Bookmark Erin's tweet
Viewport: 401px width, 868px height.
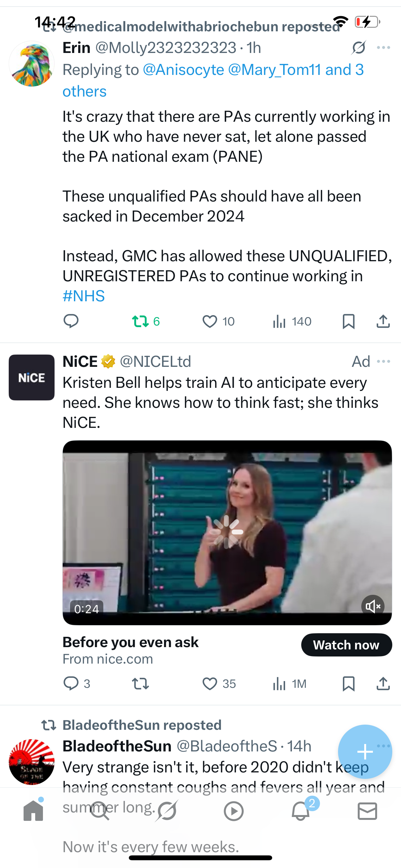(348, 321)
